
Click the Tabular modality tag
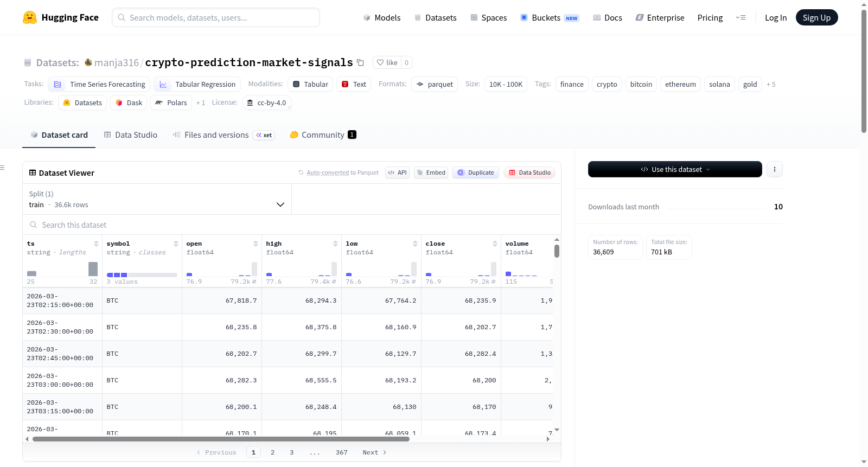tap(310, 84)
